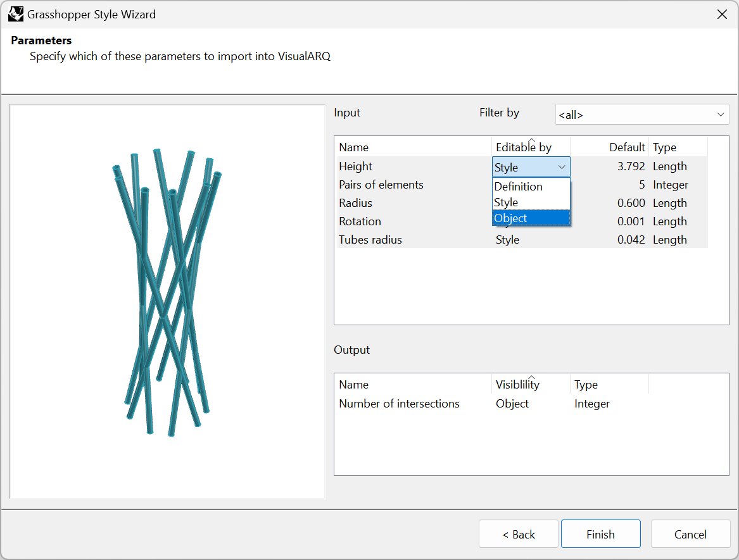This screenshot has height=560, width=739.
Task: Click the tube structure preview thumbnail
Action: coord(167,301)
